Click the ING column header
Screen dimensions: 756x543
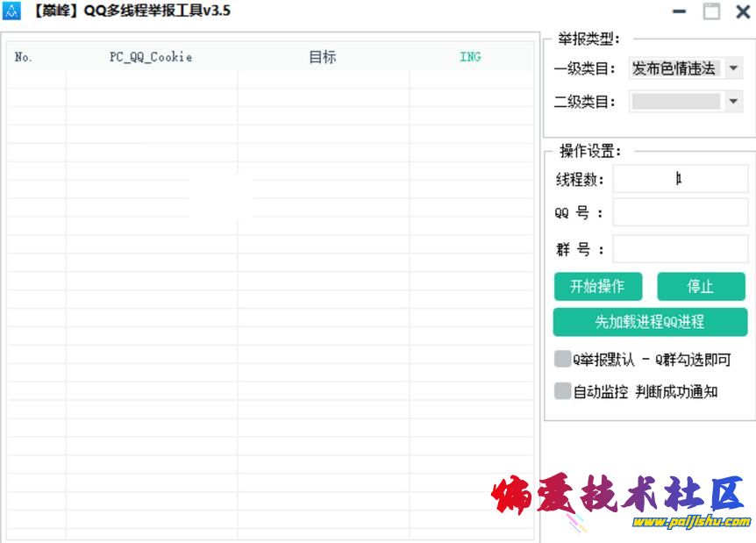point(471,56)
